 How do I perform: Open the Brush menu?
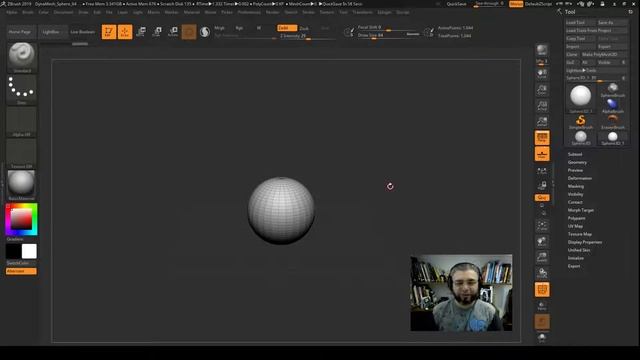(28, 12)
